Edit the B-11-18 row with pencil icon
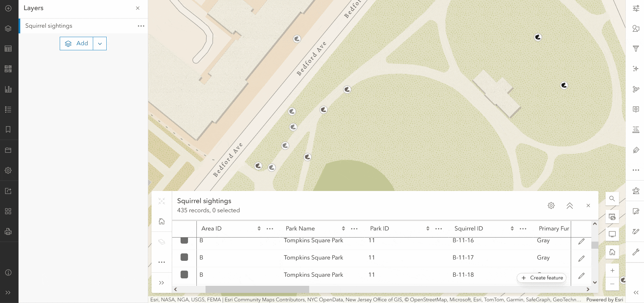This screenshot has width=644, height=303. click(581, 276)
